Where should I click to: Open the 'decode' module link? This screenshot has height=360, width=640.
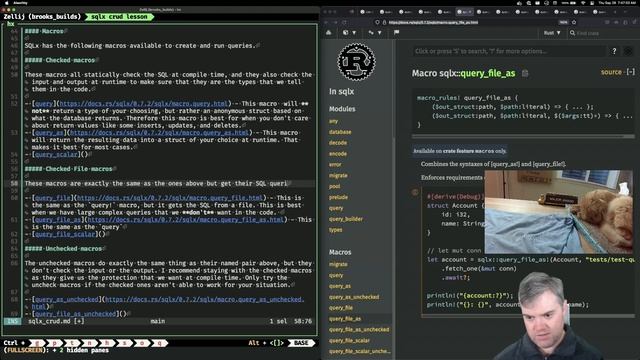pos(338,143)
